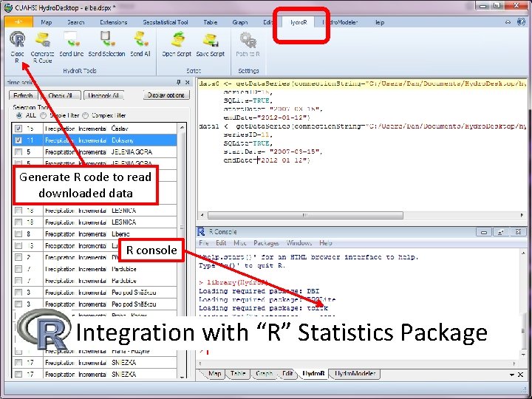
Task: Open the bottom tab list dropdown arrow
Action: (512, 375)
